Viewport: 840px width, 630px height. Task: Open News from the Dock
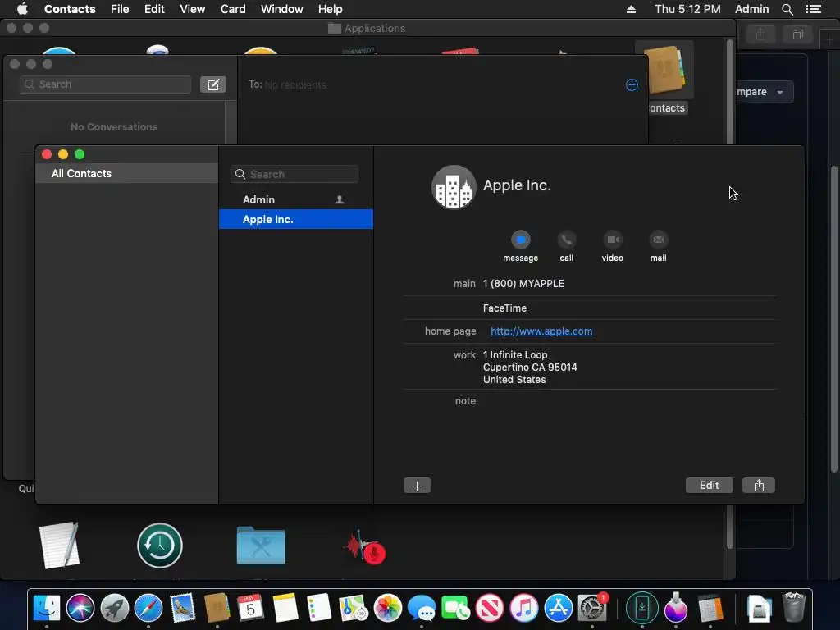[x=490, y=608]
